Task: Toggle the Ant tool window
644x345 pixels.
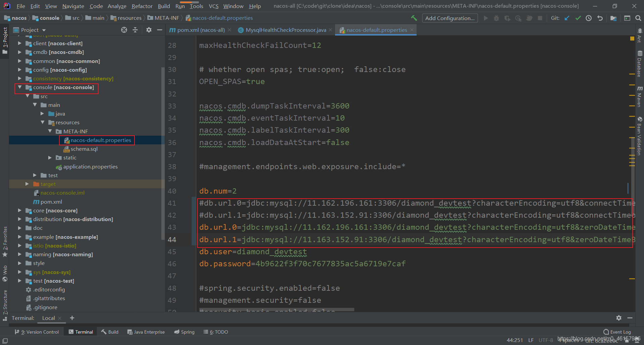Action: [640, 36]
